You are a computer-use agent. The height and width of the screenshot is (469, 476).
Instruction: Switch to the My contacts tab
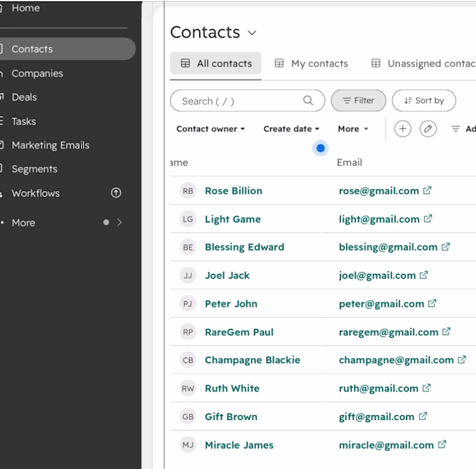(x=311, y=63)
